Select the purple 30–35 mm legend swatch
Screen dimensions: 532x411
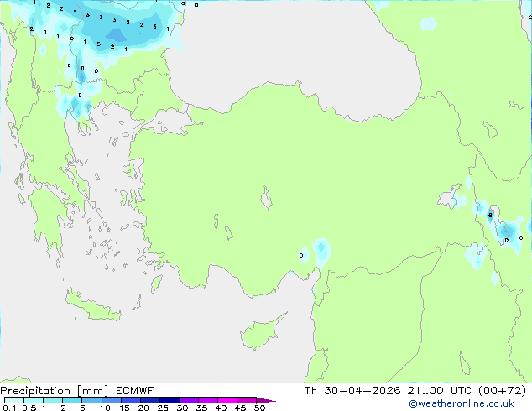pos(189,400)
